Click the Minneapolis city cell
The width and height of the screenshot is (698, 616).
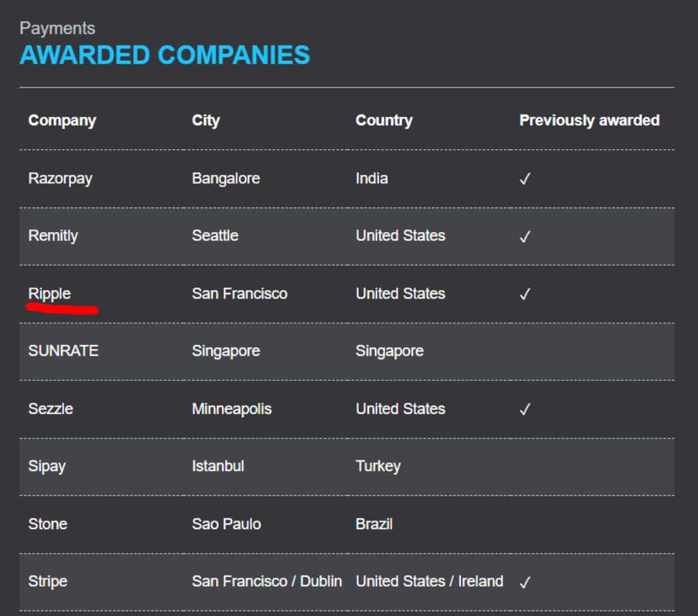point(232,409)
